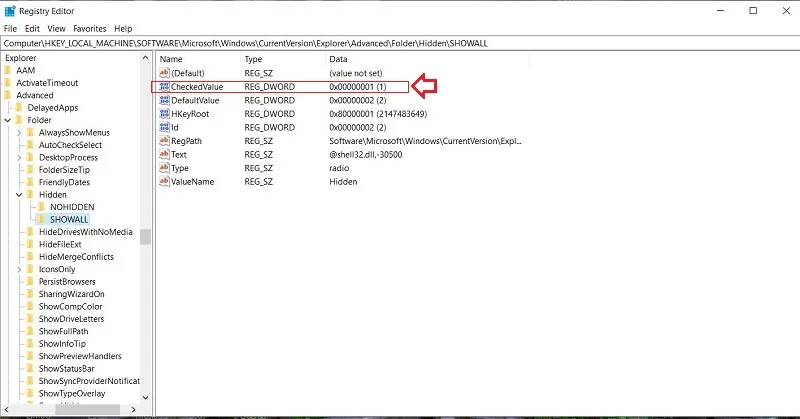This screenshot has width=800, height=419.
Task: Select the CheckedValue DWORD icon
Action: point(164,87)
